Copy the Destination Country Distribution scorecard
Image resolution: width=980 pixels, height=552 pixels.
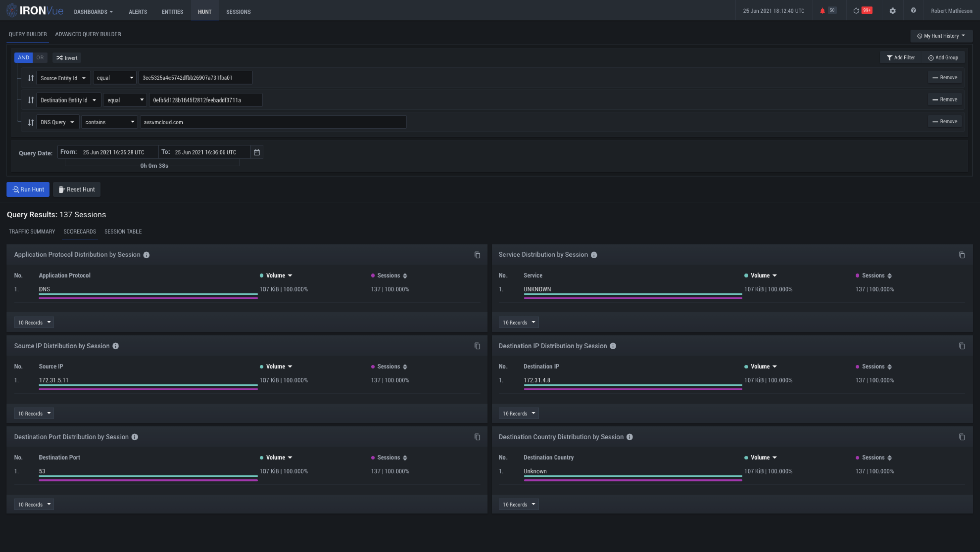tap(961, 437)
